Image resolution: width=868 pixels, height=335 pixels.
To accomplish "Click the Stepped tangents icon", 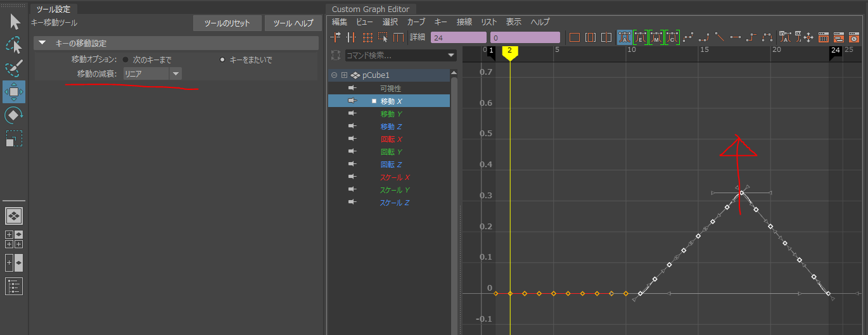I will coord(751,37).
